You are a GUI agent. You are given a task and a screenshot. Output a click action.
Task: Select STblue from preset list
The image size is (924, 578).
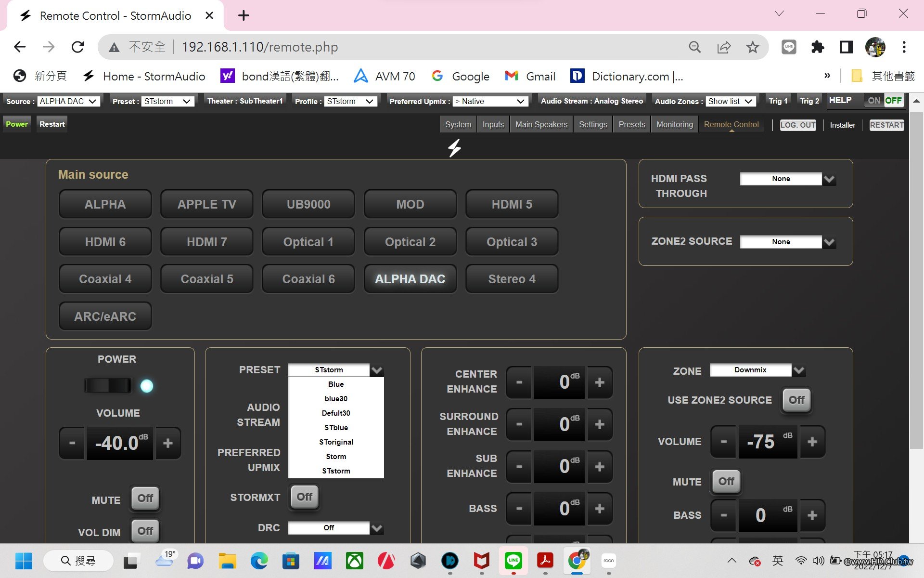336,427
